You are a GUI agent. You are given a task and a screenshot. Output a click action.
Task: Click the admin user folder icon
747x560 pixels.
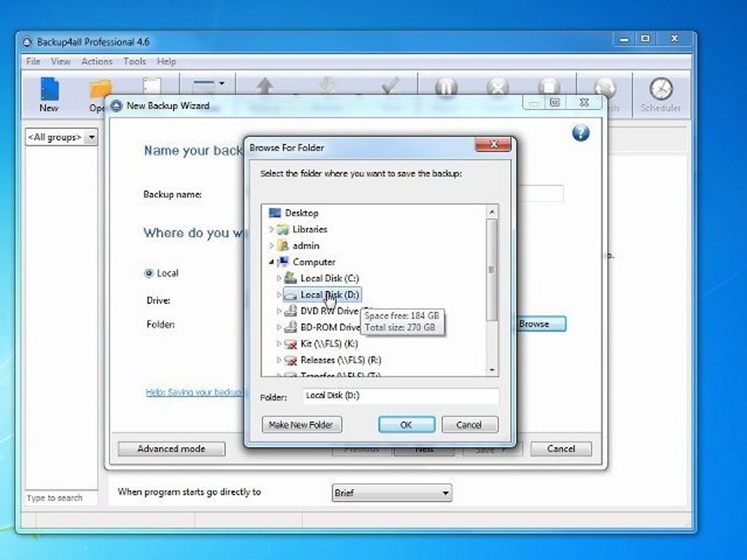tap(283, 246)
